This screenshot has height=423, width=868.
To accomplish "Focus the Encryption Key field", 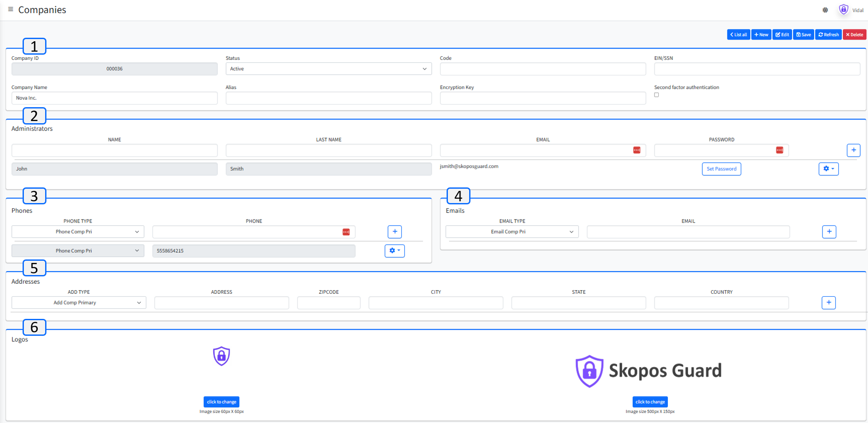I will tap(543, 98).
